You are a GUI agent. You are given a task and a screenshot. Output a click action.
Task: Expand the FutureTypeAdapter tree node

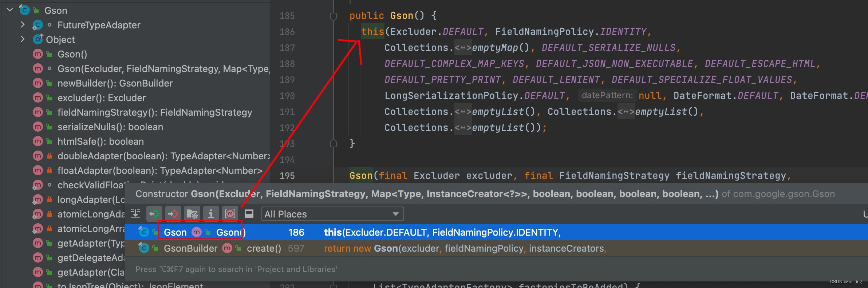click(23, 24)
